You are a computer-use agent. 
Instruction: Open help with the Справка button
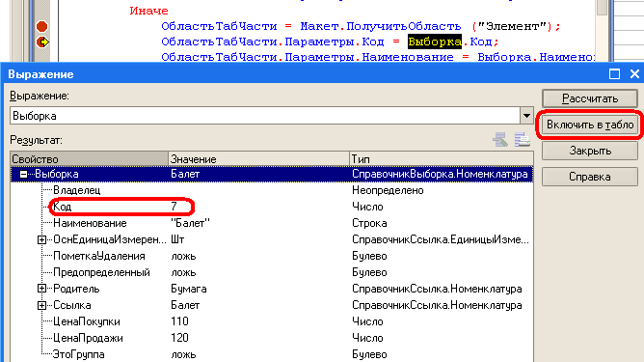(x=590, y=177)
